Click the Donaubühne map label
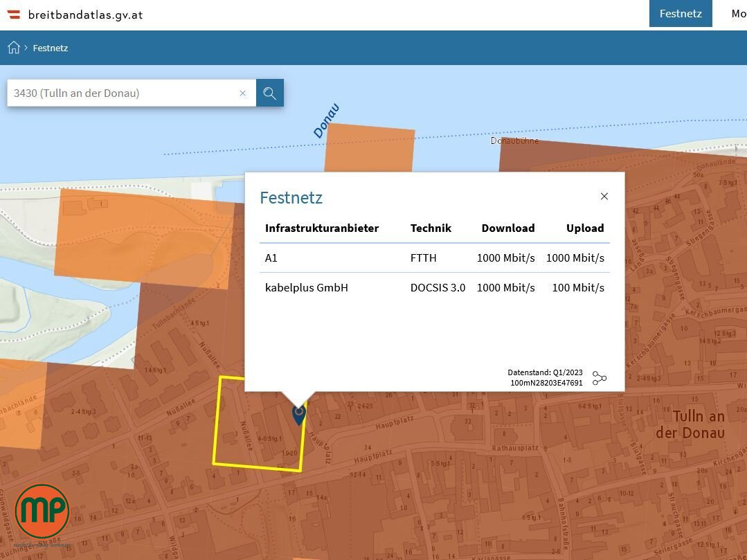This screenshot has height=560, width=747. coord(514,141)
